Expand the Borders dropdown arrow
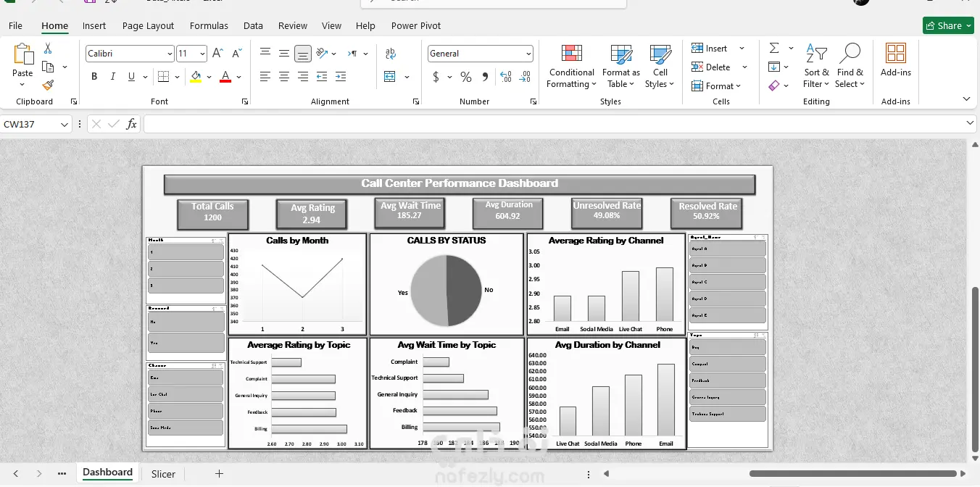 click(178, 77)
